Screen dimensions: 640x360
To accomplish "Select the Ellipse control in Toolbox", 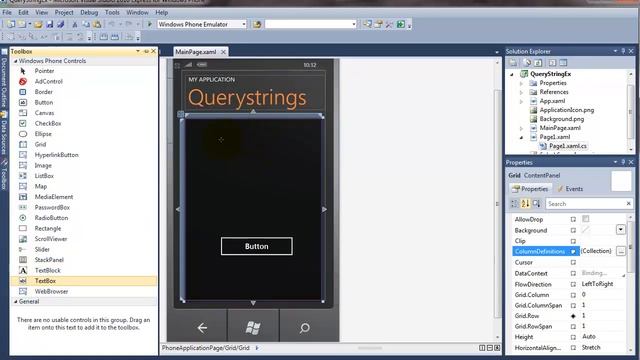I will tap(83, 134).
